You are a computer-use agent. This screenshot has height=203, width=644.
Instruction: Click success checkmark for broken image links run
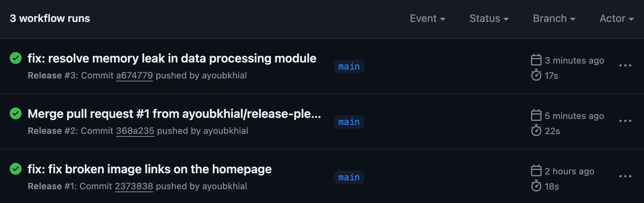pyautogui.click(x=16, y=169)
